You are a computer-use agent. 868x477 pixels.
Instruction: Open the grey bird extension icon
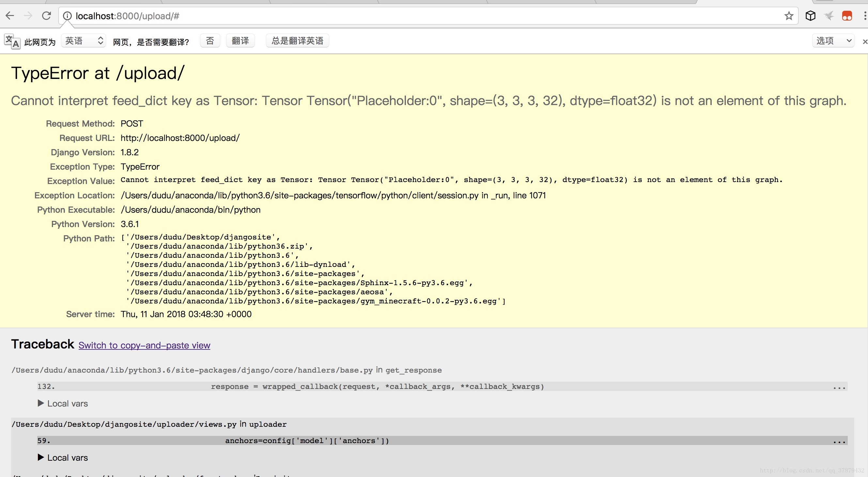[829, 15]
